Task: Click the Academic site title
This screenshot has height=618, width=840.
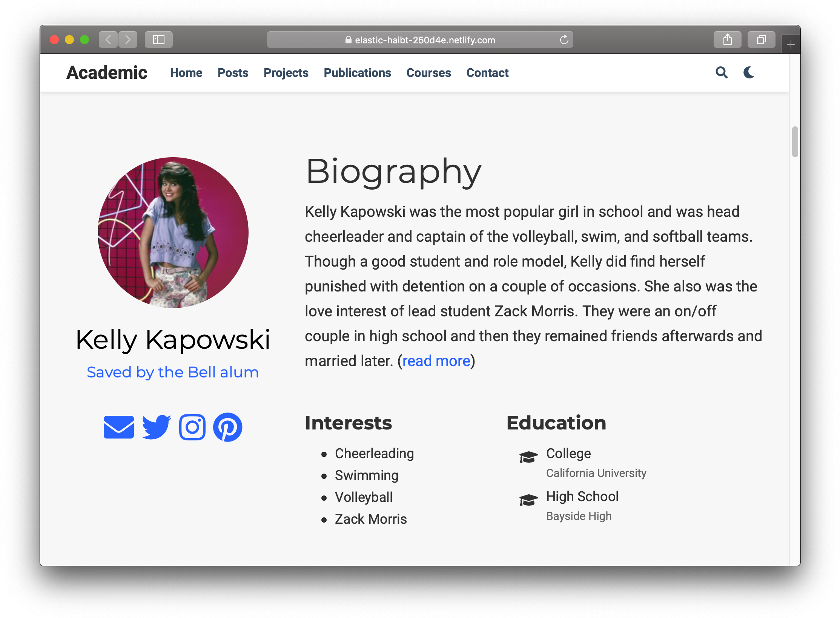Action: coord(107,72)
